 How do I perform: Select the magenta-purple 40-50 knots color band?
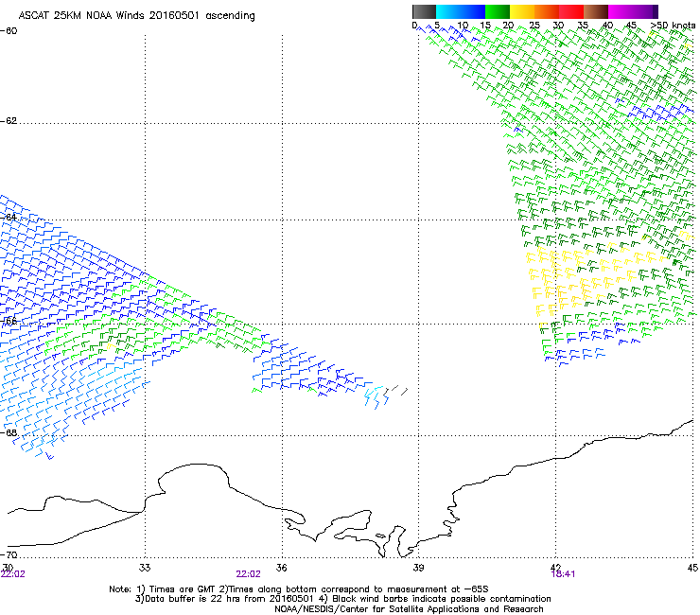(633, 11)
